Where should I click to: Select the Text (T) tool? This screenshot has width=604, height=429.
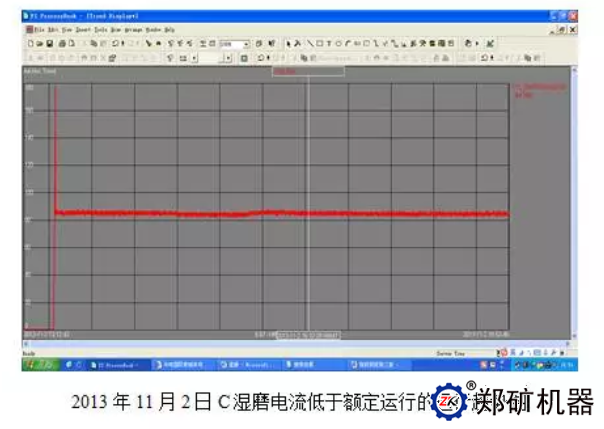point(329,44)
